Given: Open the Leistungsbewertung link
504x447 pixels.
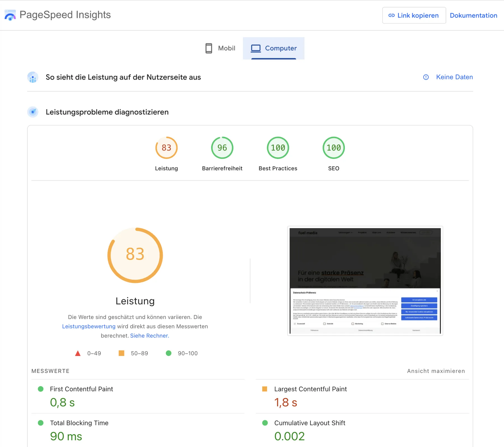Looking at the screenshot, I should 89,326.
